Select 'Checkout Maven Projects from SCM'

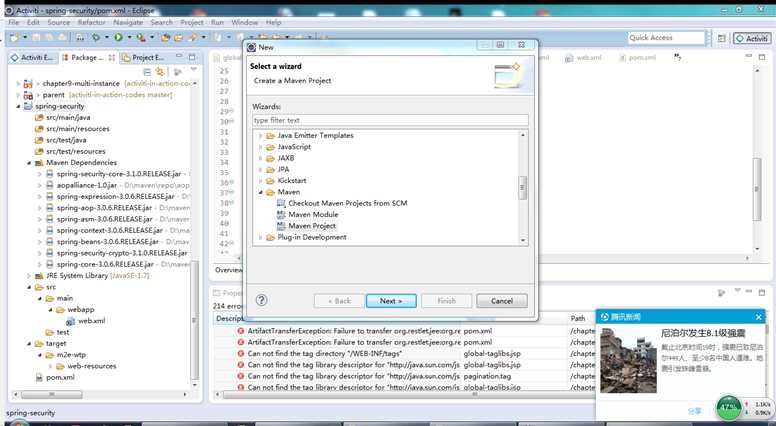[x=348, y=203]
